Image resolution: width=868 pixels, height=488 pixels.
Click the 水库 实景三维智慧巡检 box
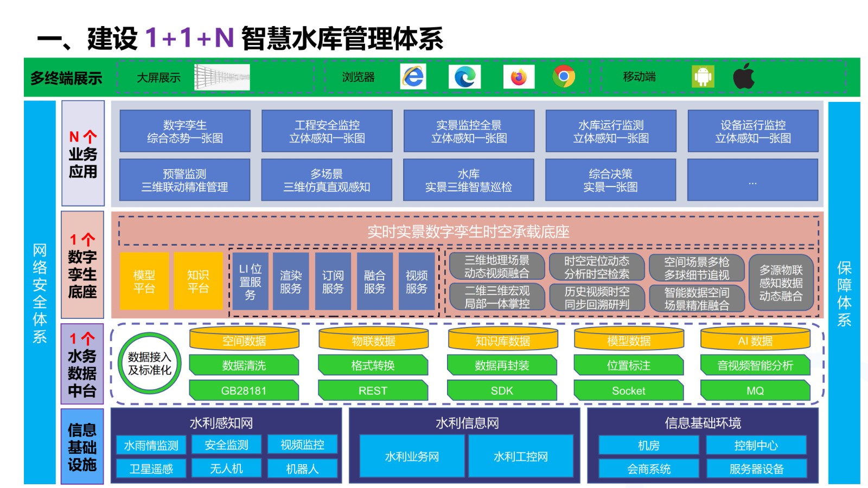click(x=469, y=180)
